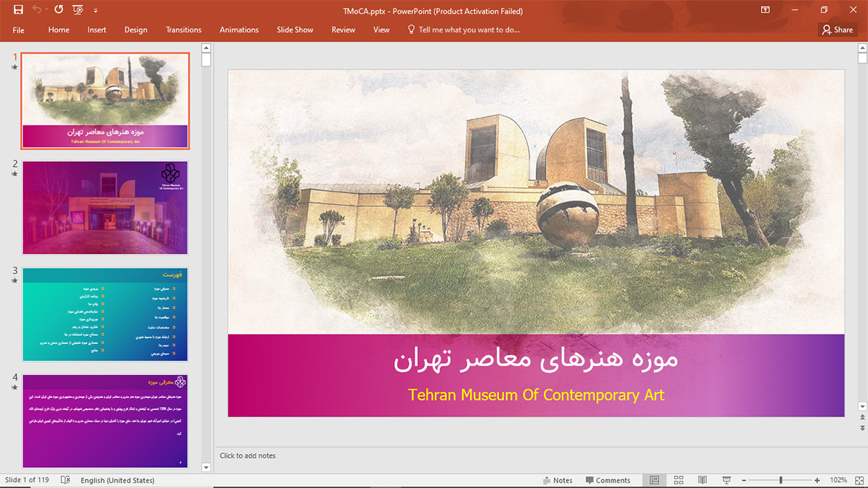Open Ribbon Display Options icon
This screenshot has height=488, width=868.
point(765,10)
